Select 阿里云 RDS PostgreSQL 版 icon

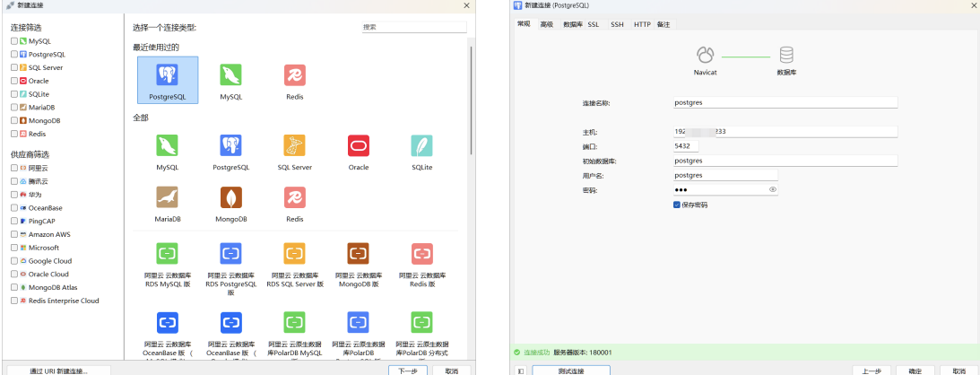(x=230, y=253)
